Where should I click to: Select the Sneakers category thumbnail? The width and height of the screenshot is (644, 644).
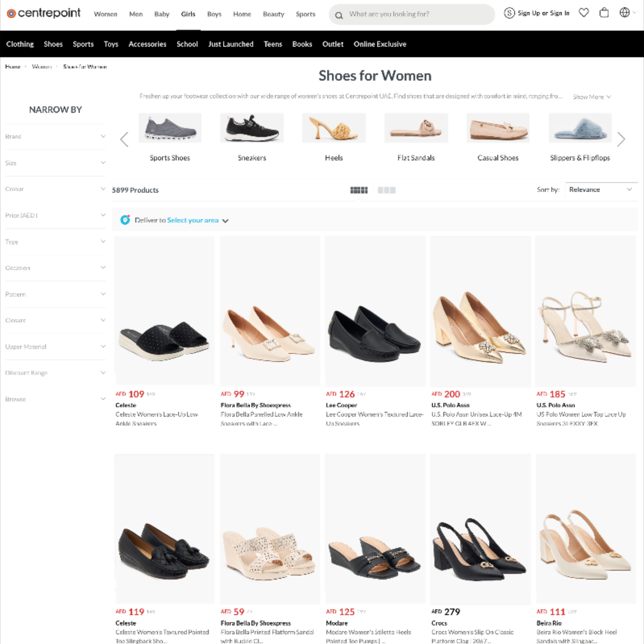click(x=252, y=128)
